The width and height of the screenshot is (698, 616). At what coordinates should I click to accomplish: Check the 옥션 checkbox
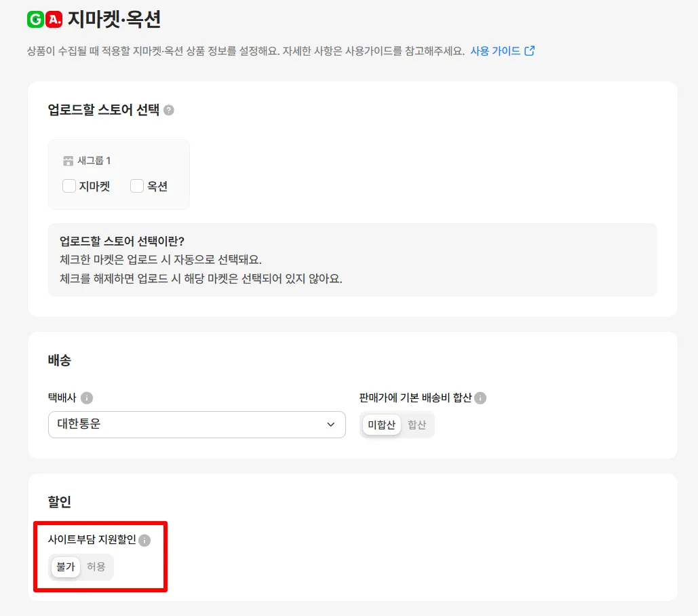pyautogui.click(x=136, y=186)
